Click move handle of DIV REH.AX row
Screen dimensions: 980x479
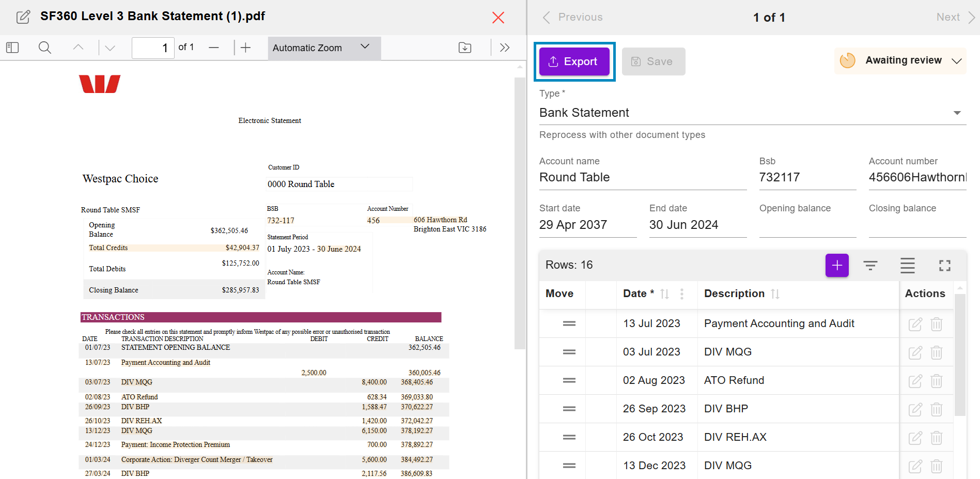pyautogui.click(x=569, y=437)
